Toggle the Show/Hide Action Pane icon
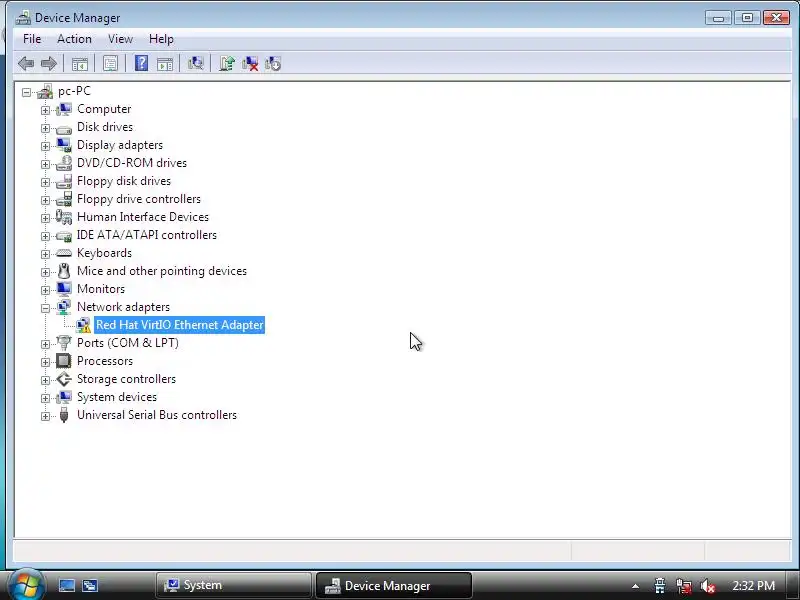Image resolution: width=800 pixels, height=600 pixels. click(x=165, y=64)
